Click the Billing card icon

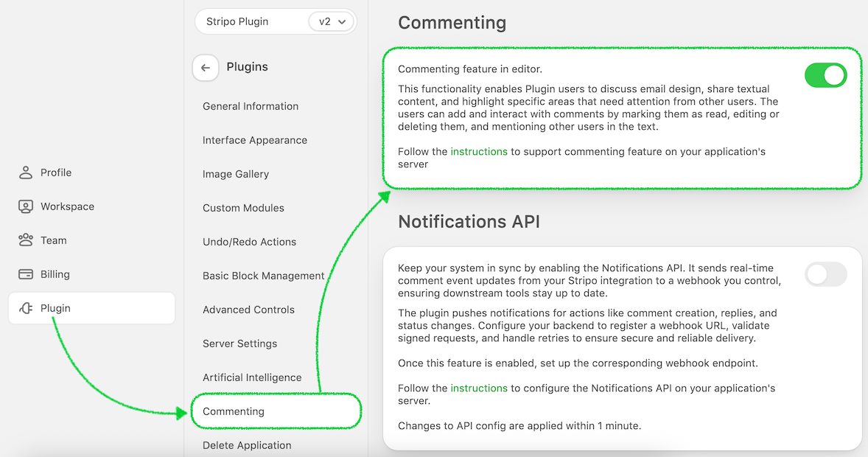(x=26, y=274)
